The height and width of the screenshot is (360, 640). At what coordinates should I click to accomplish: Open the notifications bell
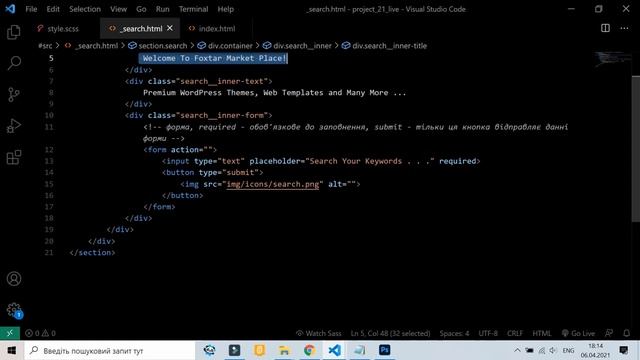pos(627,333)
